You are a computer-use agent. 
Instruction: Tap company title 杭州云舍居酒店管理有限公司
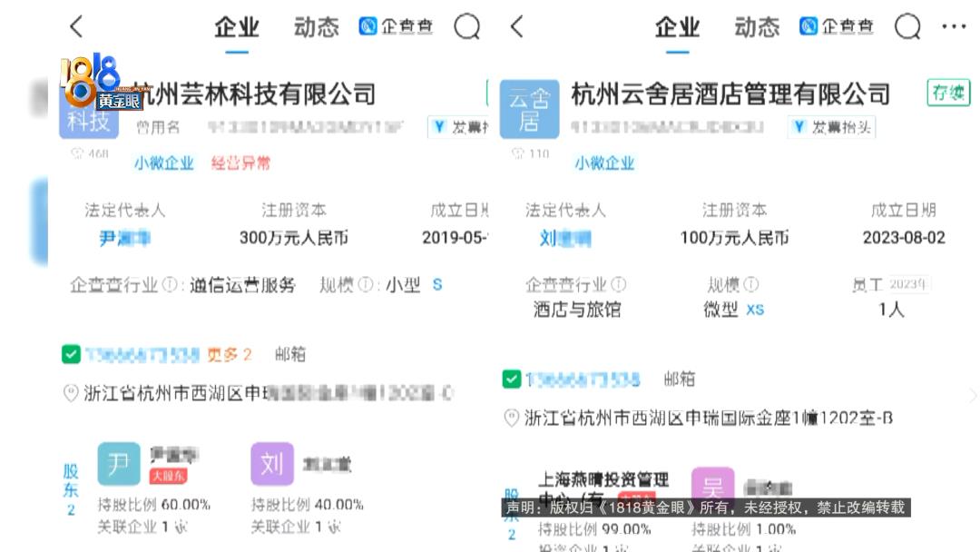coord(730,94)
